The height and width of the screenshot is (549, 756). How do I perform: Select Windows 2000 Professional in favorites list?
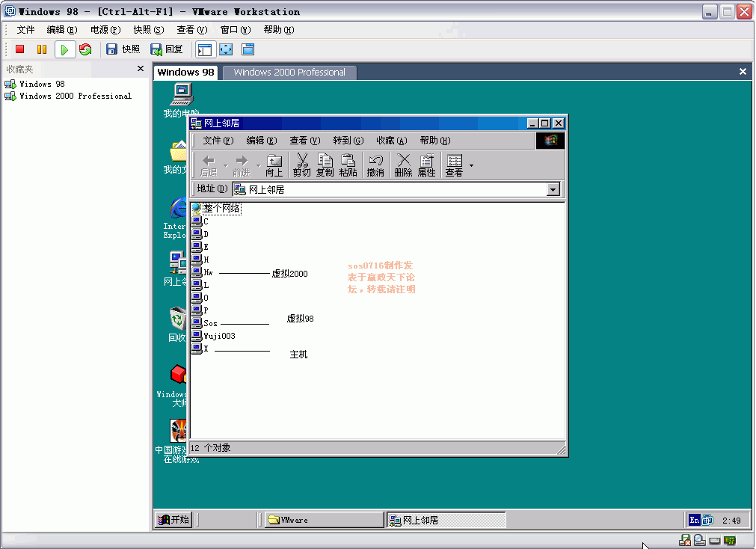[68, 96]
